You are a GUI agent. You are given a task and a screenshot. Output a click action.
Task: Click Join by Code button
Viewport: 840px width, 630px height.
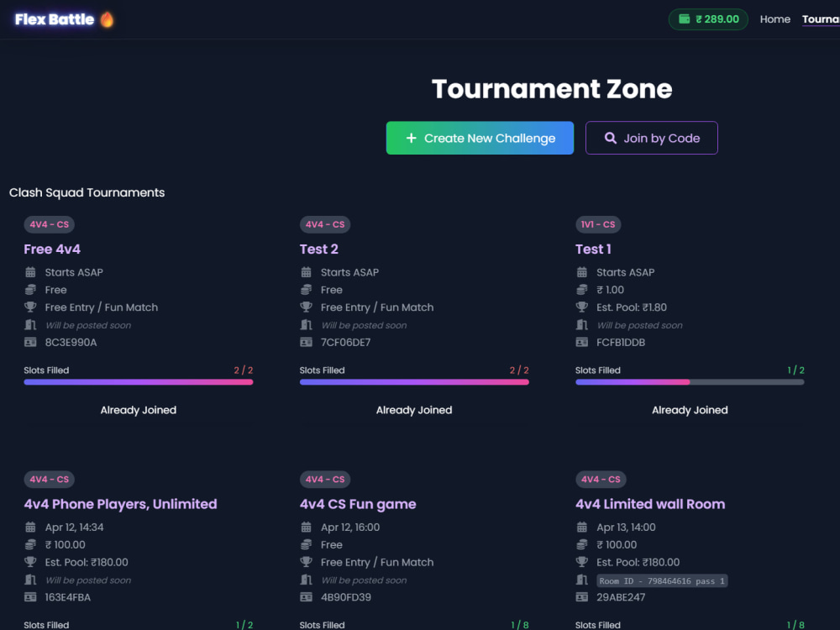(x=652, y=138)
